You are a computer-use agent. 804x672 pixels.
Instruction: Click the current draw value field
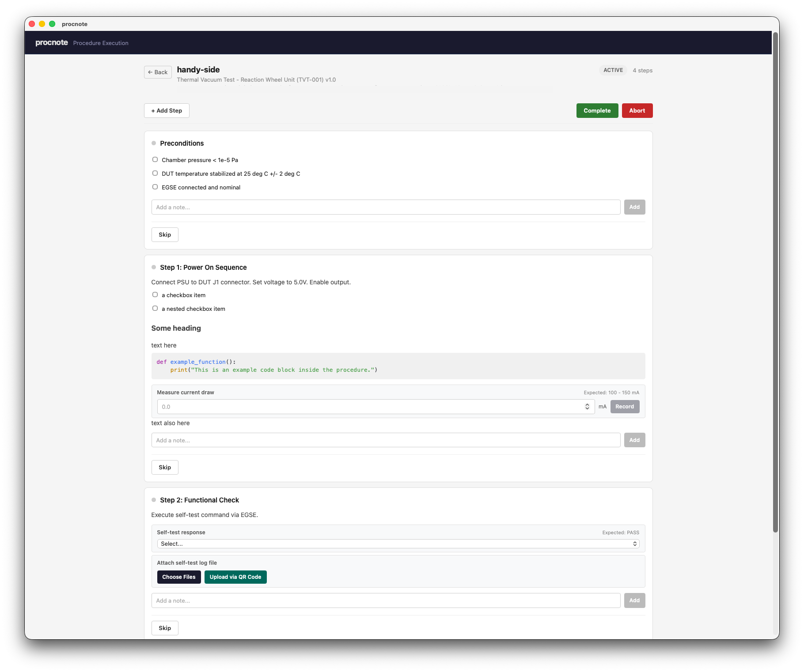tap(375, 407)
